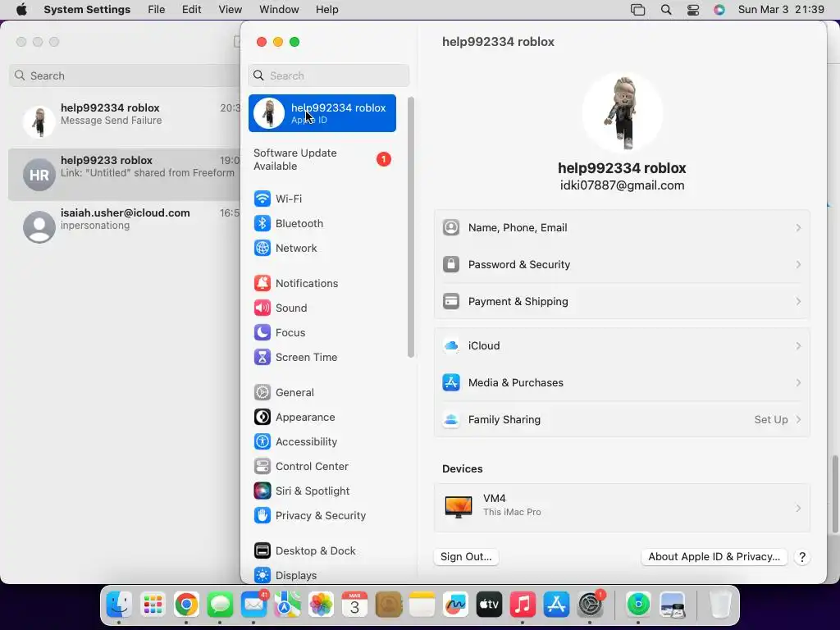Open Media & Purchases row
The image size is (840, 630).
pyautogui.click(x=622, y=383)
